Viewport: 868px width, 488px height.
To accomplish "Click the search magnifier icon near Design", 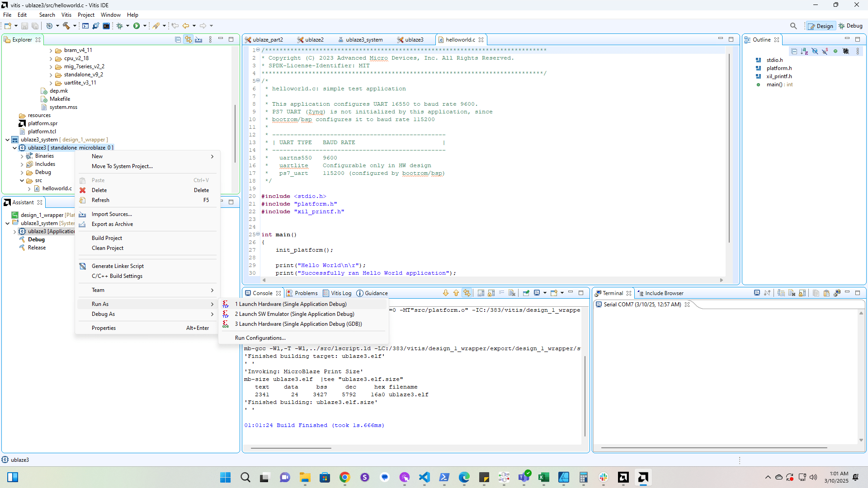I will tap(793, 26).
